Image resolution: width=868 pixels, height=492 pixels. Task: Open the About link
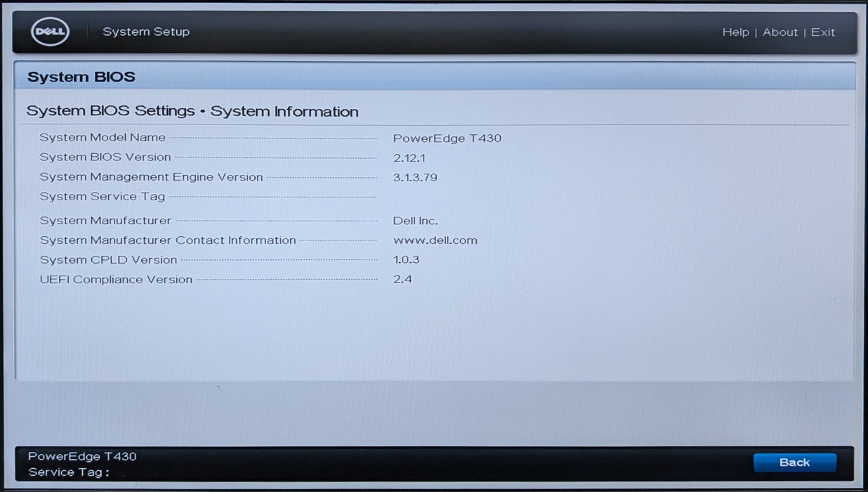click(x=780, y=32)
